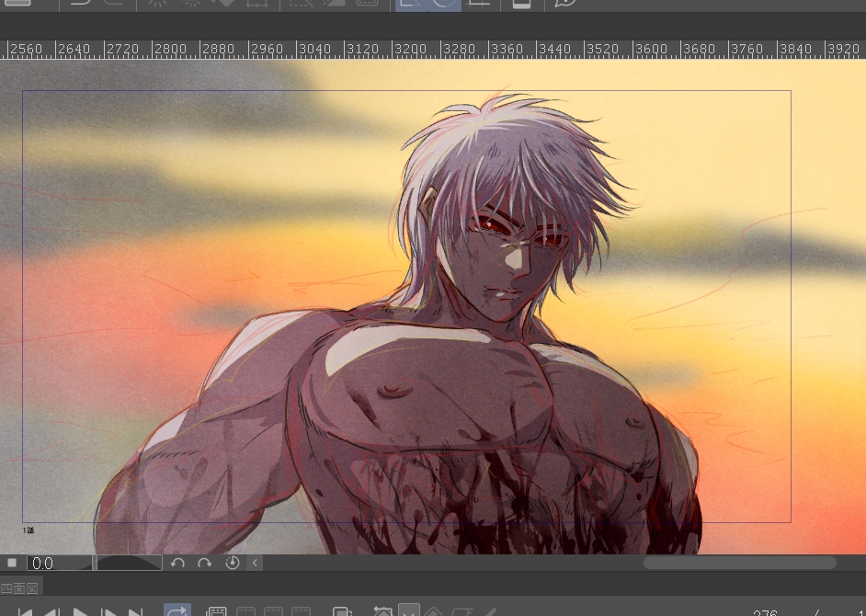Step to the next frame

[108, 612]
